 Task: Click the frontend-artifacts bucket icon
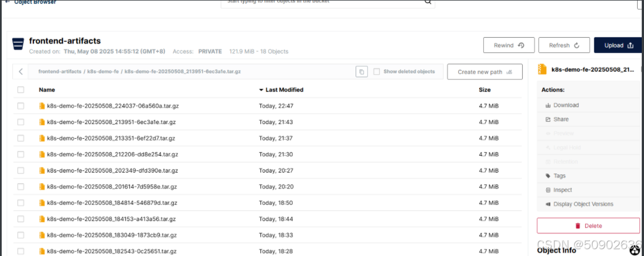[x=17, y=43]
